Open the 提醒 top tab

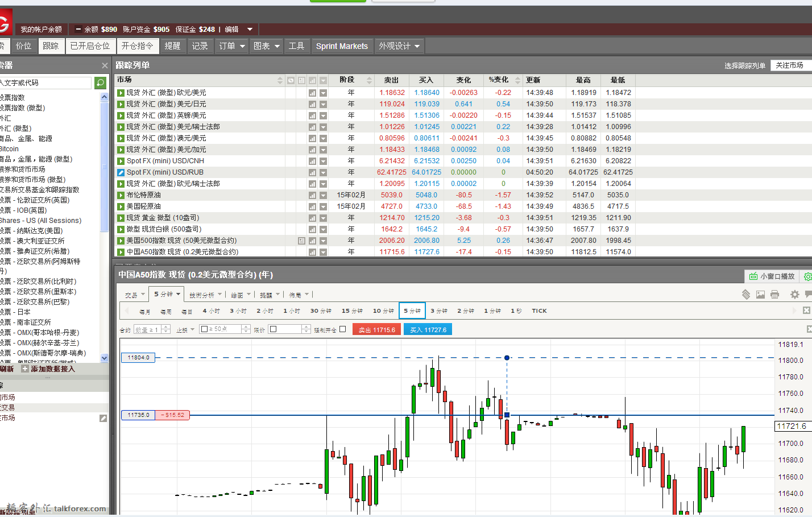(172, 46)
